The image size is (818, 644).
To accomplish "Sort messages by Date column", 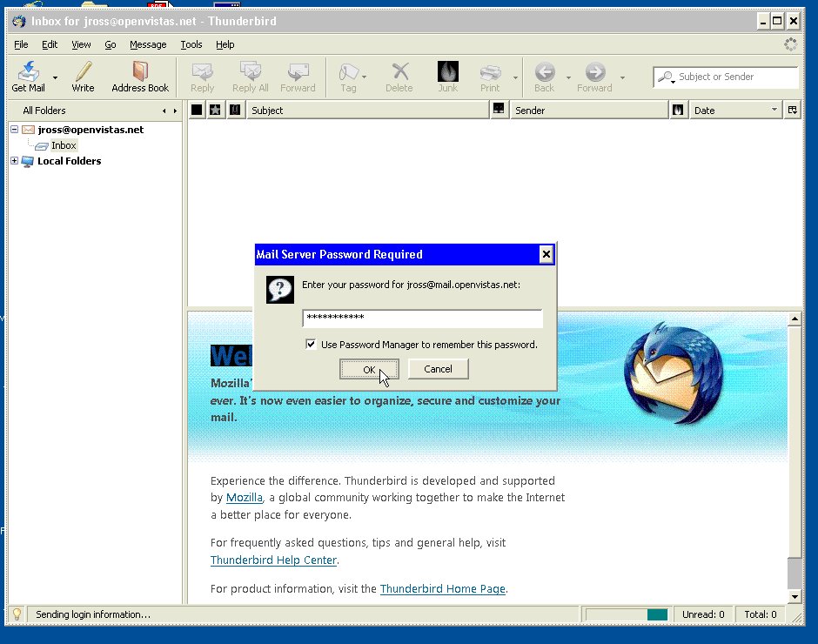I will (x=735, y=111).
